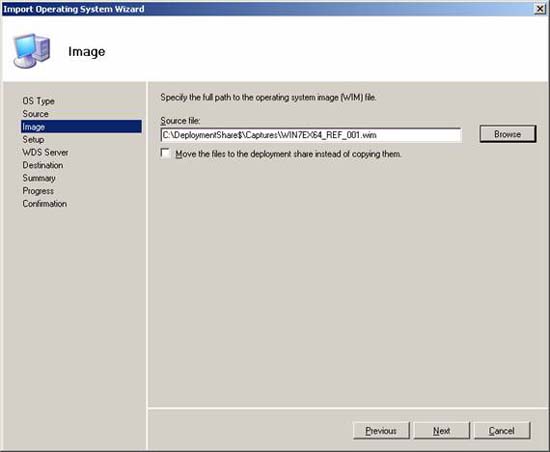Enable moving files instead of copying checkbox
The height and width of the screenshot is (452, 550).
click(165, 153)
